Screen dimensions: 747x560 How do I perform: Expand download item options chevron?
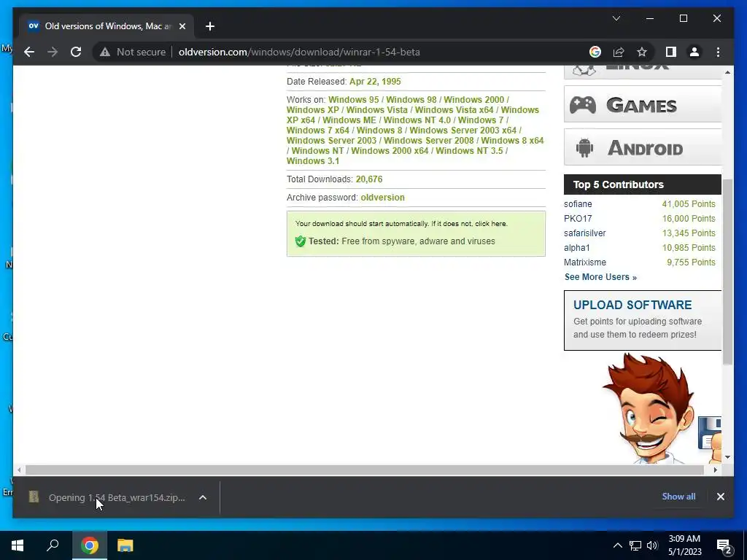[203, 497]
